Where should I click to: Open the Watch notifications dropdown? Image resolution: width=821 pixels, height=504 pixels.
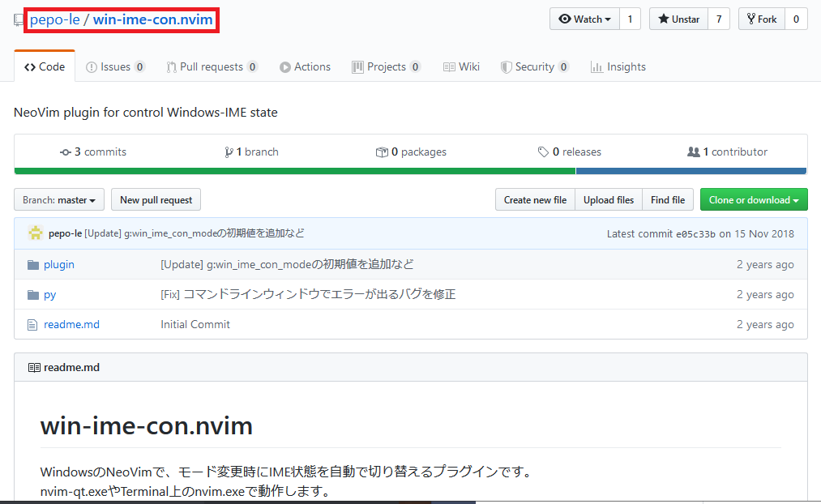584,19
